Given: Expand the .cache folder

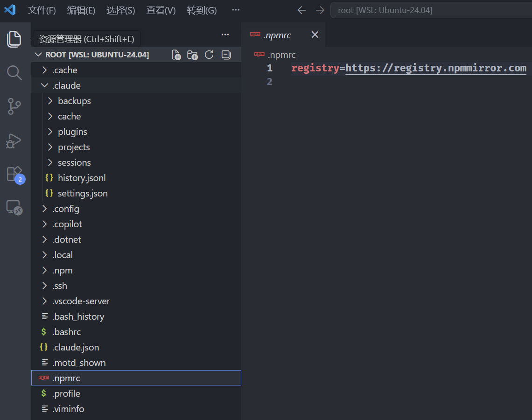Looking at the screenshot, I should pyautogui.click(x=136, y=70).
